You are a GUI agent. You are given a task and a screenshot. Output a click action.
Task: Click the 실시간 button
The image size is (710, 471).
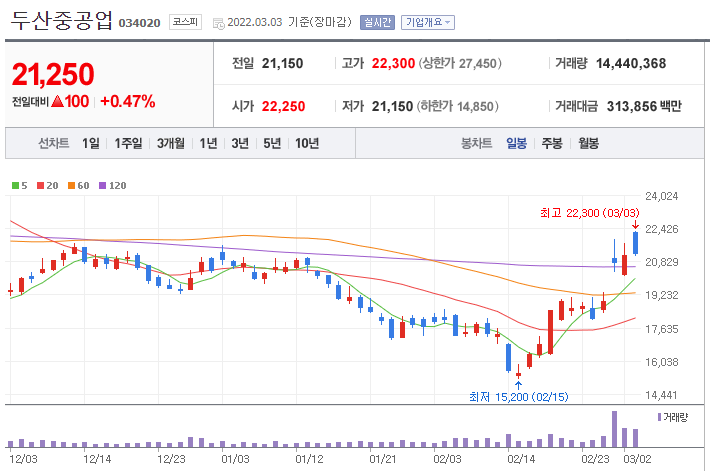[377, 22]
